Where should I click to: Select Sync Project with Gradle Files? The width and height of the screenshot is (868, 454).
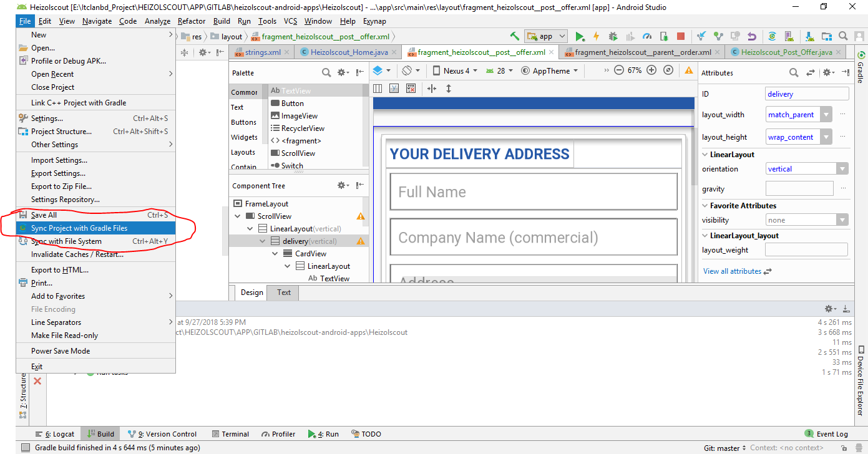[79, 228]
